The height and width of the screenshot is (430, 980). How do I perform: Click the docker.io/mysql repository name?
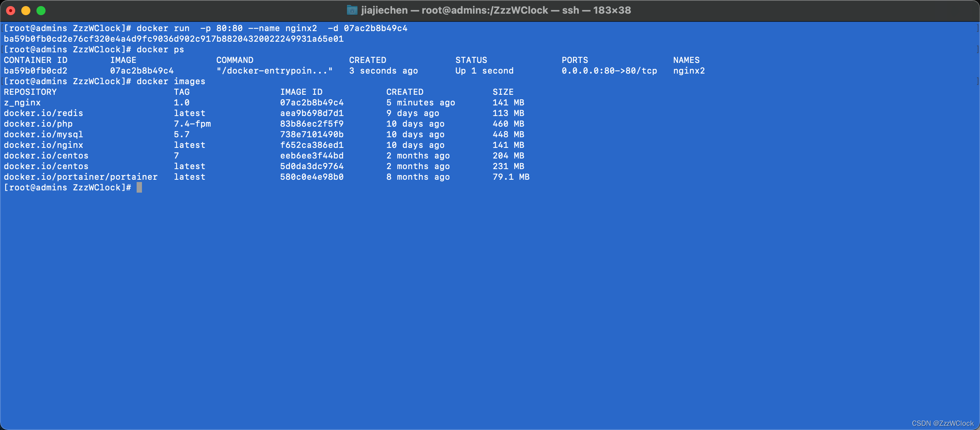[43, 135]
